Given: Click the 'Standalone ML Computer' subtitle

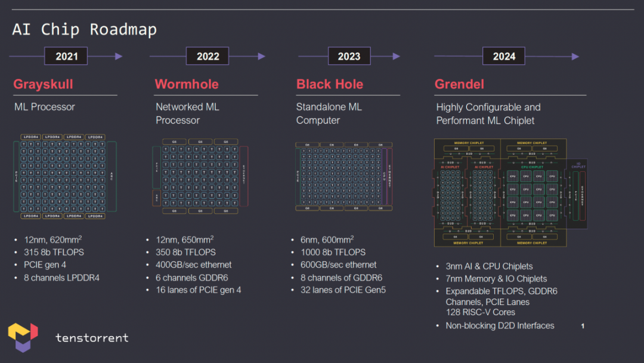Looking at the screenshot, I should coord(329,113).
